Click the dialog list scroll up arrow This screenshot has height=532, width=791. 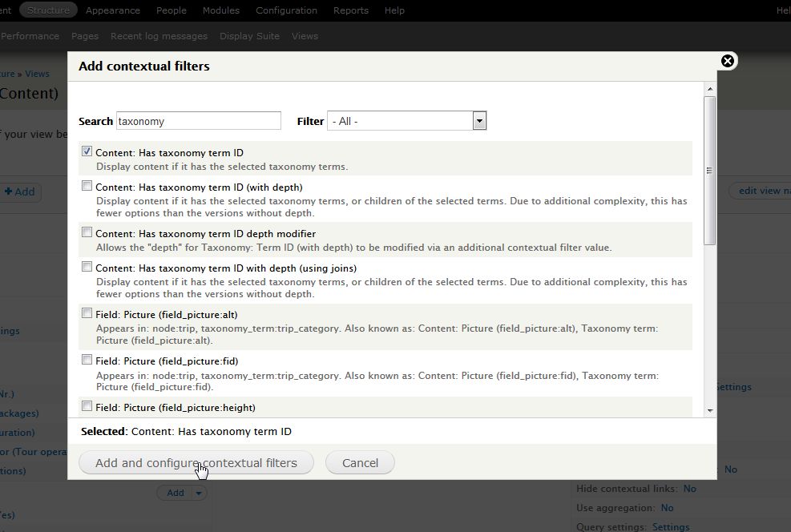tap(710, 89)
